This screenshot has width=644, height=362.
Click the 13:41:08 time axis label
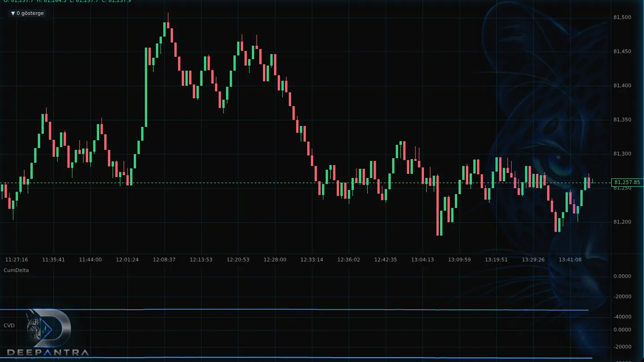(x=570, y=260)
